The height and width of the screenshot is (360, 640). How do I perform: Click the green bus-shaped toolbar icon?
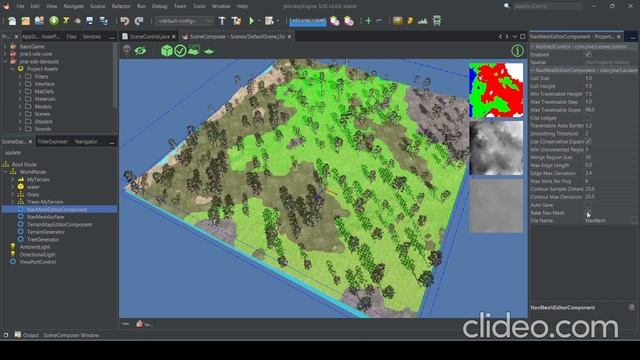point(437,21)
